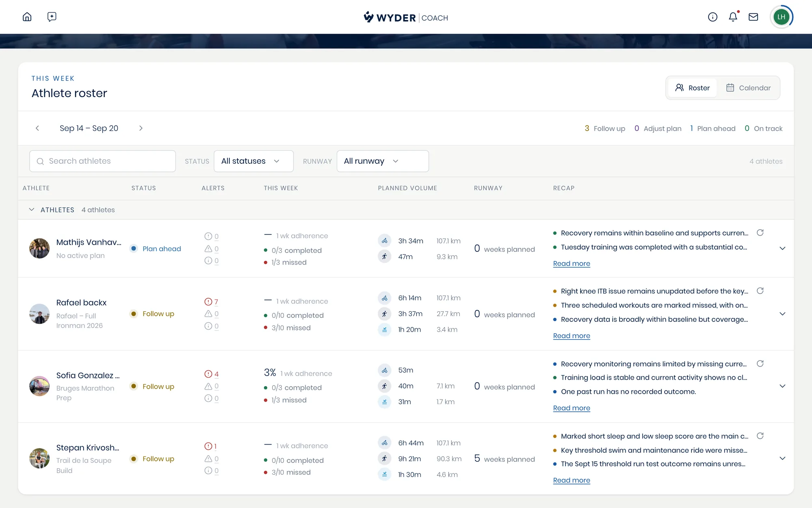This screenshot has height=508, width=812.
Task: Go to the home icon
Action: 27,17
